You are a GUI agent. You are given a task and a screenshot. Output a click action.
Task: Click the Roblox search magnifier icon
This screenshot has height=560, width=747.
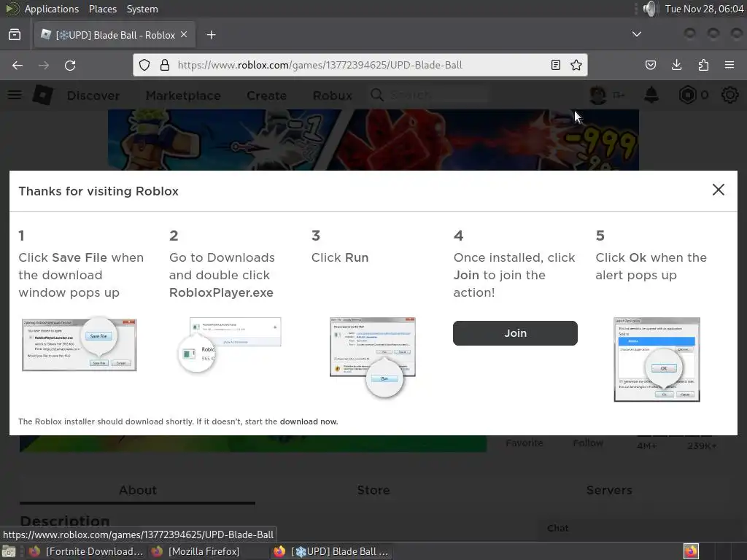click(x=377, y=96)
